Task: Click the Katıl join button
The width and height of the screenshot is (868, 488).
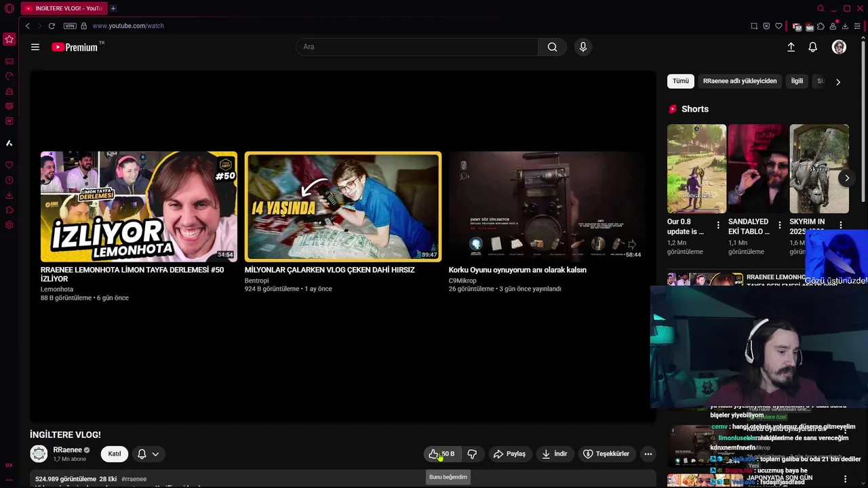Action: pyautogui.click(x=115, y=454)
